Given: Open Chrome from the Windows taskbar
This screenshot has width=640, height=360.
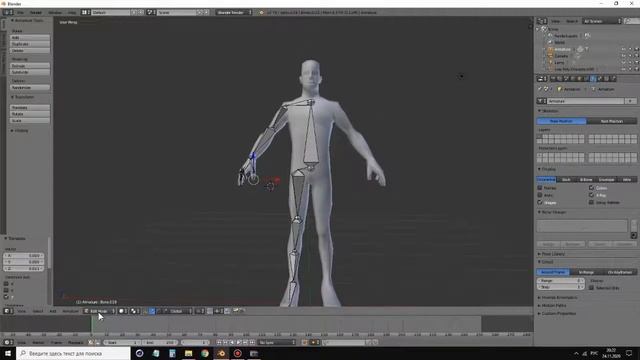Looking at the screenshot, I should coord(205,353).
